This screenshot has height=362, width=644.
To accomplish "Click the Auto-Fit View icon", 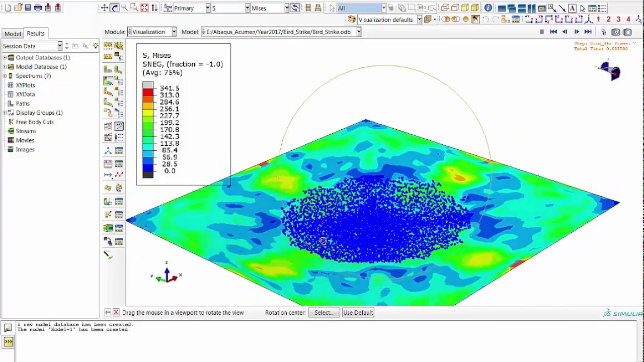I will point(144,8).
